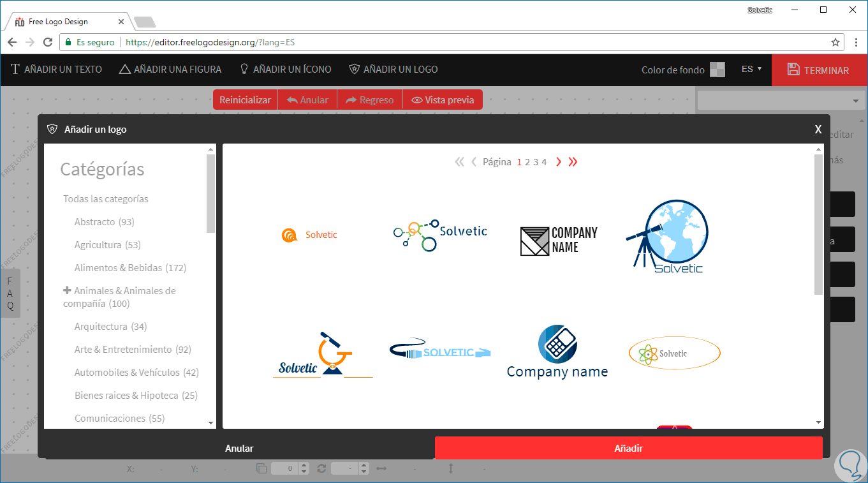Screen dimensions: 868x483
Task: Select the Bienes raices & Hipoteca category
Action: coord(136,396)
